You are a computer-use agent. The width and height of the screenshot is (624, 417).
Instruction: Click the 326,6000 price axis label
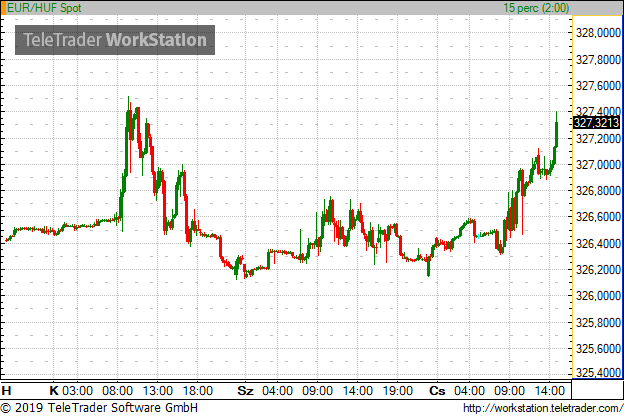598,217
